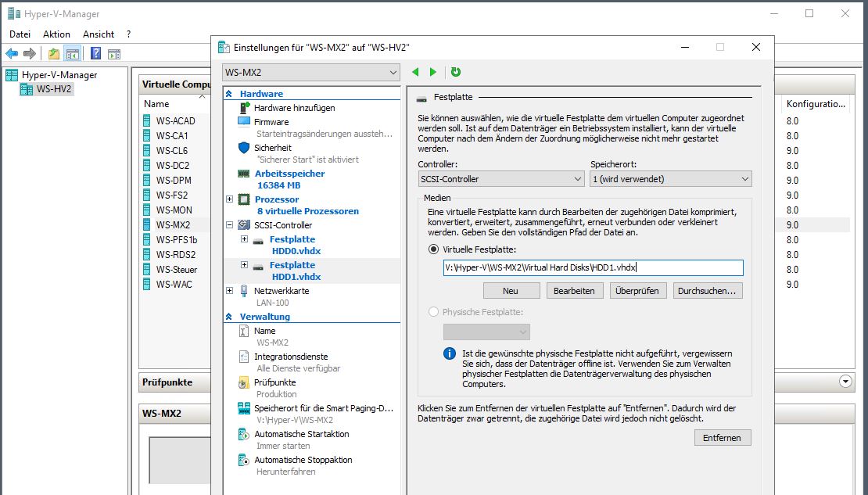868x495 pixels.
Task: Collapse the SCSI-Controller tree node
Action: pyautogui.click(x=230, y=225)
